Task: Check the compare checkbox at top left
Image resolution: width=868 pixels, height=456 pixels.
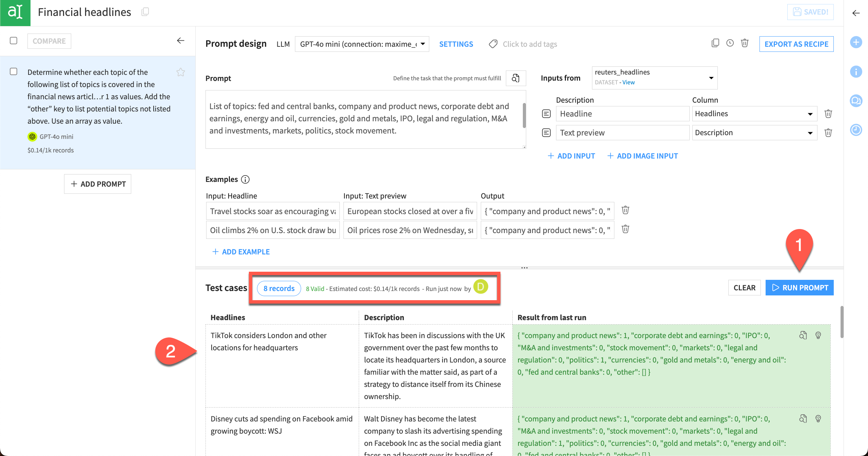Action: coord(14,40)
